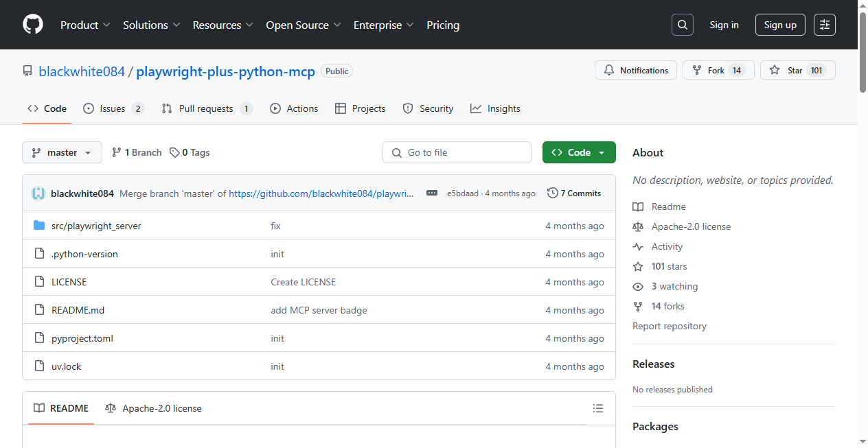The image size is (868, 448).
Task: Select the Code tab
Action: point(47,108)
